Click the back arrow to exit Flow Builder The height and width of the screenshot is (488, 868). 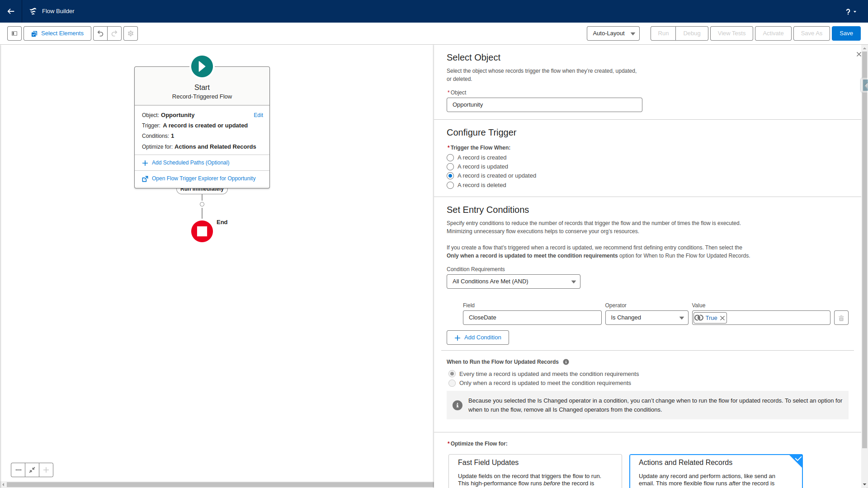11,11
